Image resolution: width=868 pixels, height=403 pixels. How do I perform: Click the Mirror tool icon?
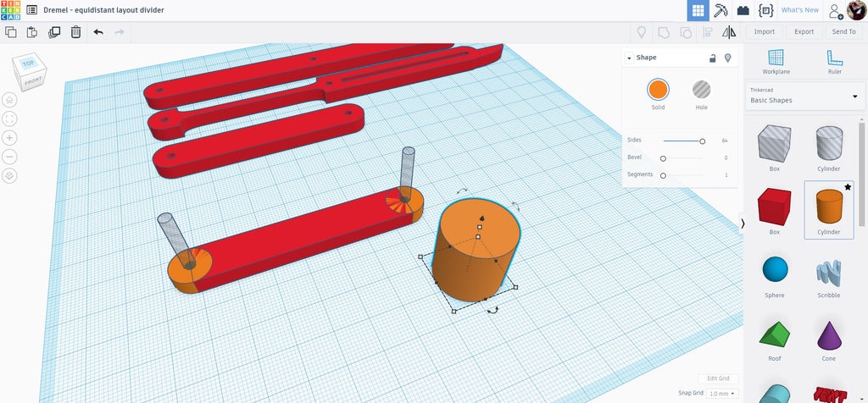(x=729, y=32)
